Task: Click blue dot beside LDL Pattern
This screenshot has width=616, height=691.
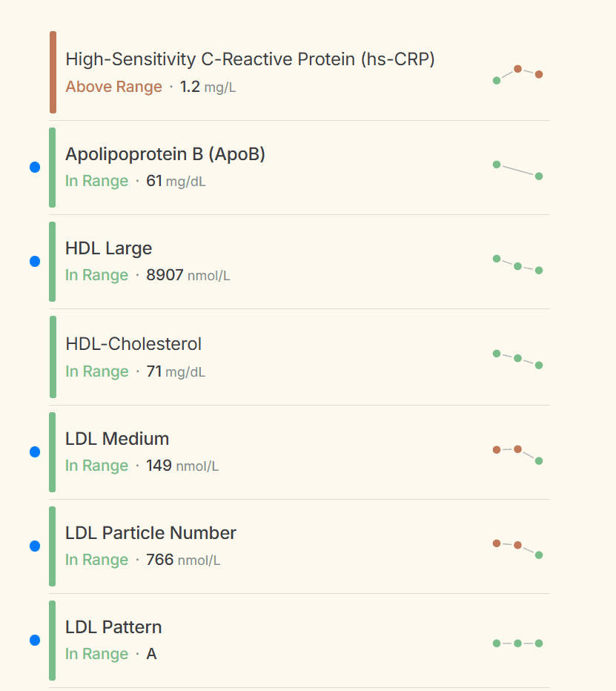Action: (x=35, y=641)
